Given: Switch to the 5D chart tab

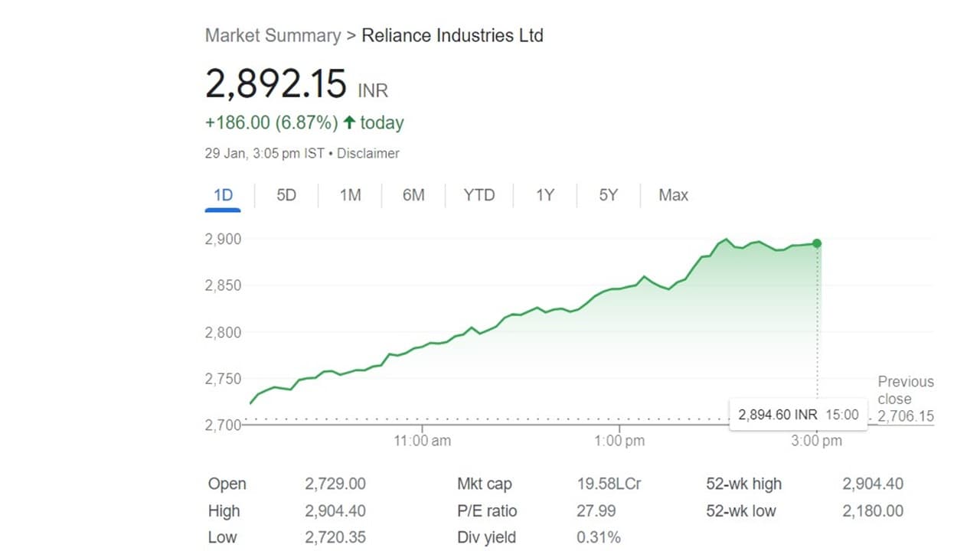Looking at the screenshot, I should tap(286, 196).
